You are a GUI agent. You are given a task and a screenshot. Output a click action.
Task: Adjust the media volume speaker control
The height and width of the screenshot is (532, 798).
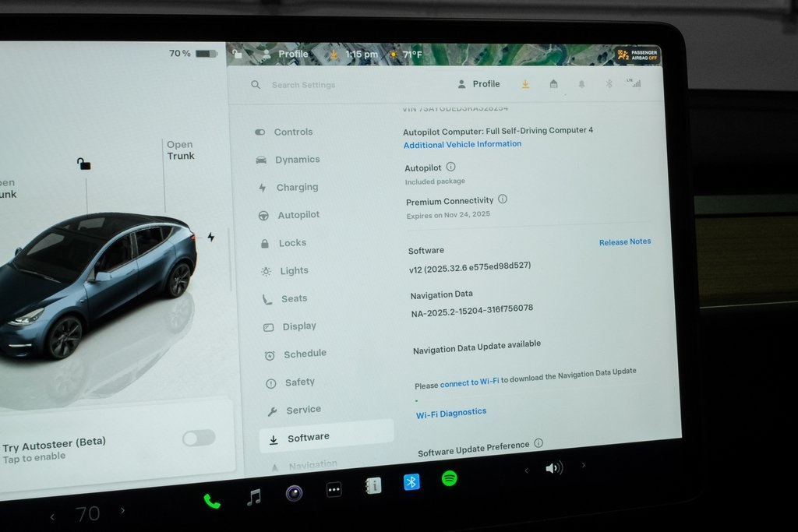tap(553, 467)
